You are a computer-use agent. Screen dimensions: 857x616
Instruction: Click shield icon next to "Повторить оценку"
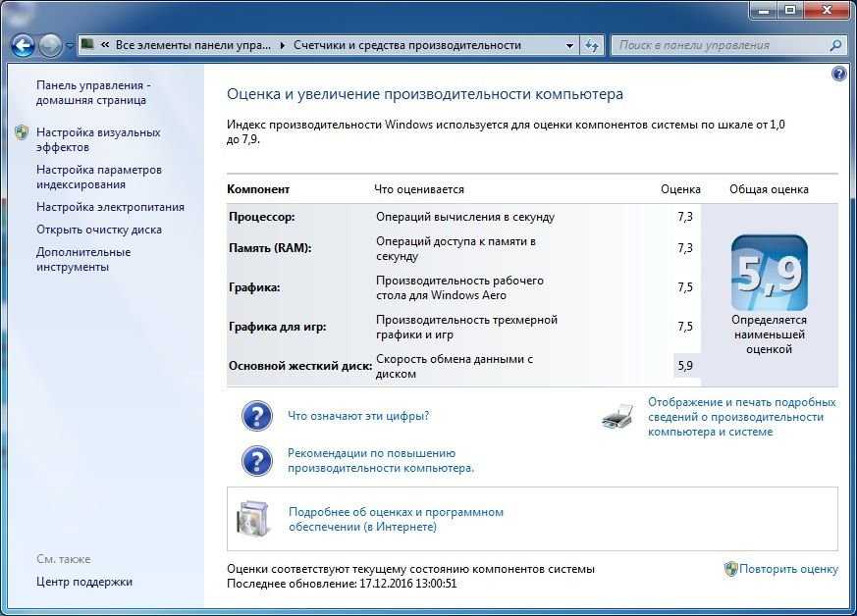[730, 569]
